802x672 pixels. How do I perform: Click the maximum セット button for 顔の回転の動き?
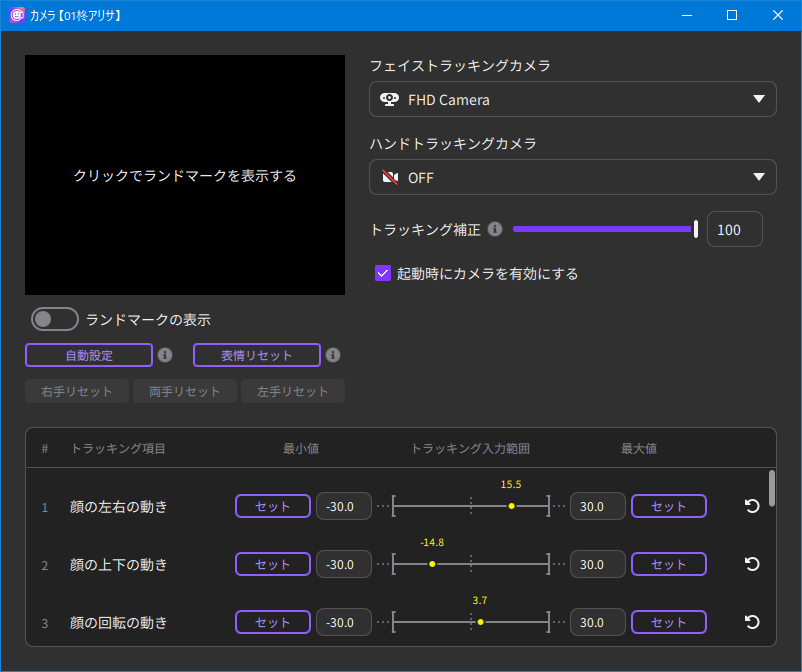(669, 622)
